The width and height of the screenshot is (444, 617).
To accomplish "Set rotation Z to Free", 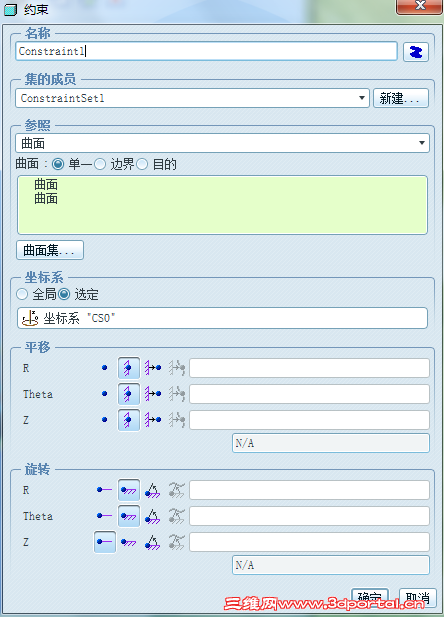I will [104, 542].
